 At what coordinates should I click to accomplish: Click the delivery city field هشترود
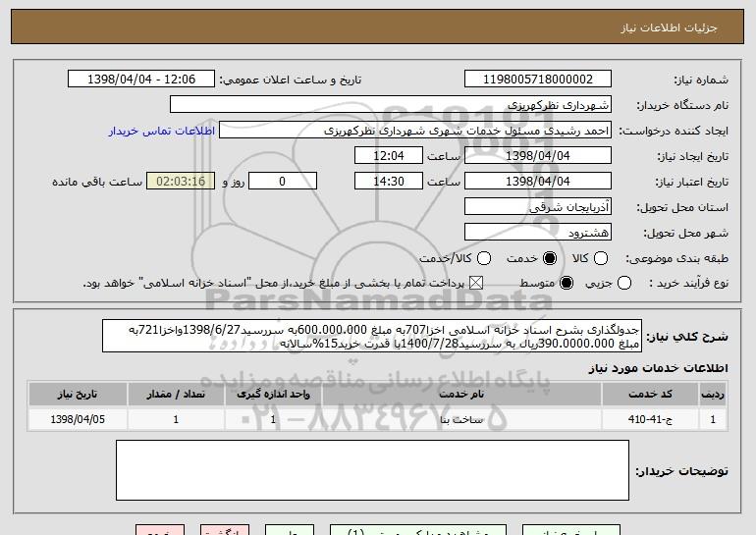pos(538,233)
